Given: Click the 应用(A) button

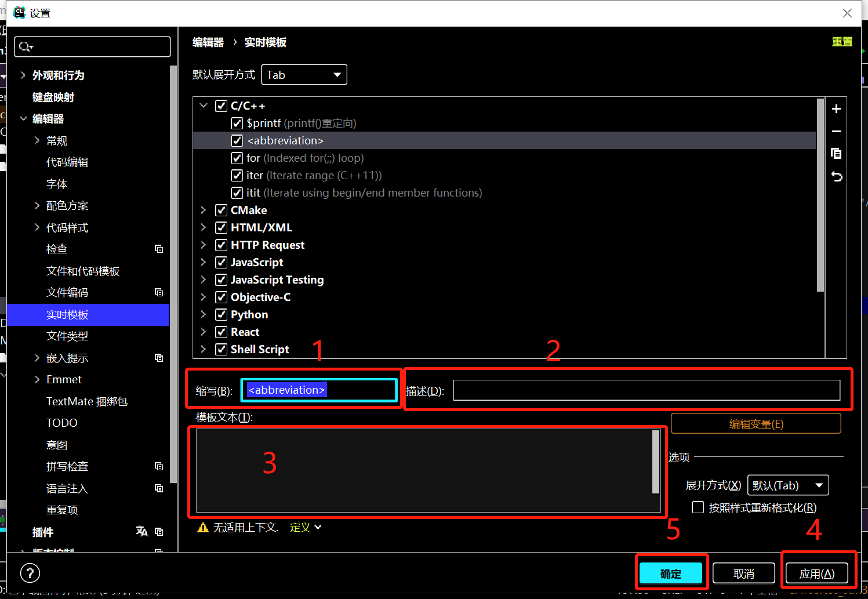Looking at the screenshot, I should coord(817,573).
